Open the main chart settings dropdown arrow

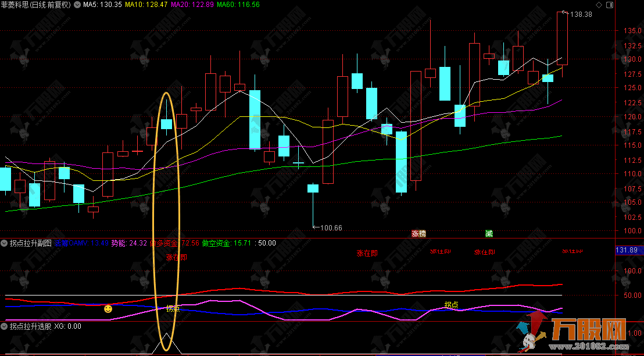click(x=77, y=5)
